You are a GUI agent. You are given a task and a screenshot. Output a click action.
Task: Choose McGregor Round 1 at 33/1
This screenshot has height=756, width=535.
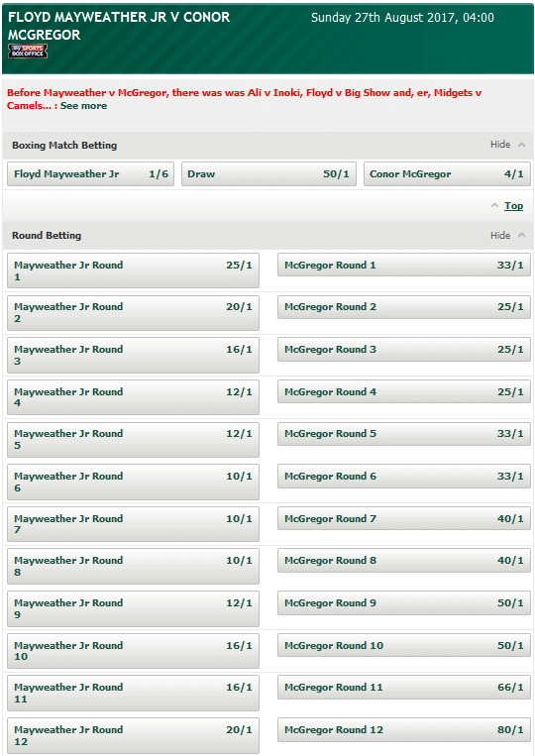[x=404, y=265]
